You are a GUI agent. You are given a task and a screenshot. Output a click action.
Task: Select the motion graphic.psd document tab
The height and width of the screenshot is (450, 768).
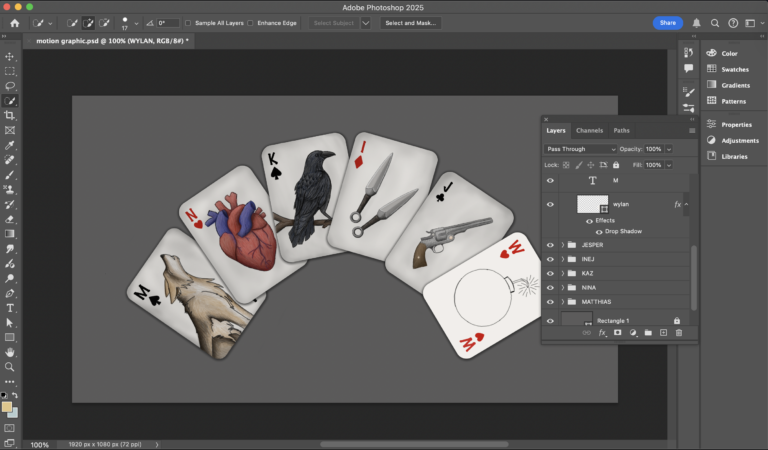tap(112, 41)
